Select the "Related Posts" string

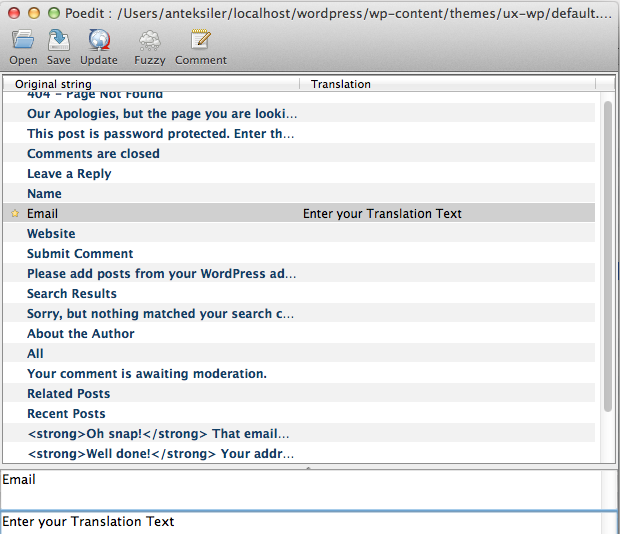coord(68,394)
